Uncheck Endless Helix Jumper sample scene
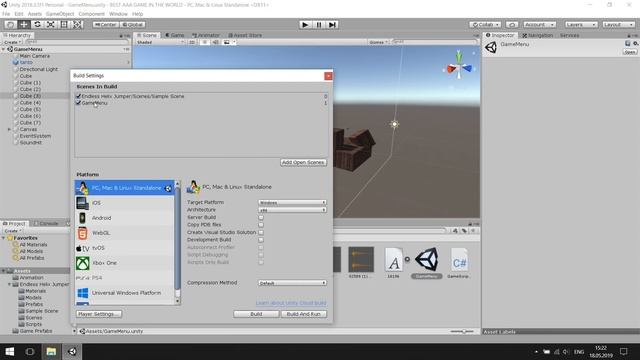The width and height of the screenshot is (640, 360). (x=78, y=96)
